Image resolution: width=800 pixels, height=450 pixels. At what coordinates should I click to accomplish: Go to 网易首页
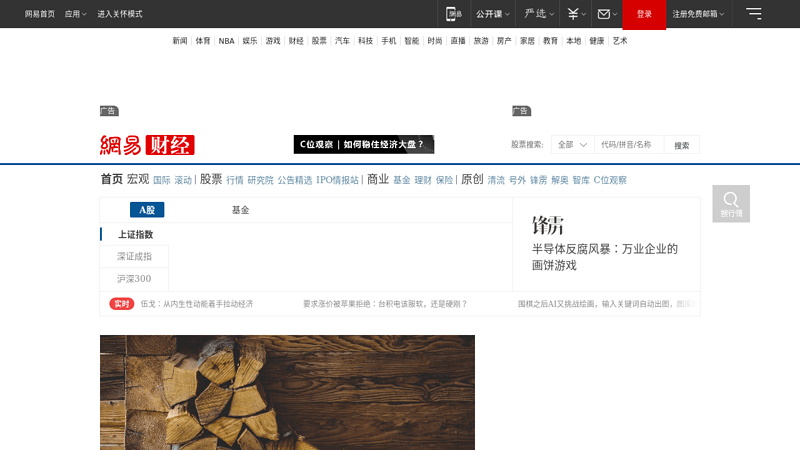(39, 14)
